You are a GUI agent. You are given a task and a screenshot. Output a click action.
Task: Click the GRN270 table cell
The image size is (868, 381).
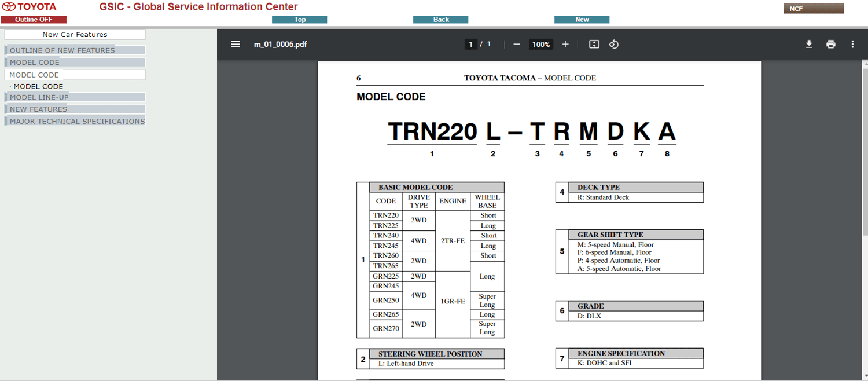[x=386, y=328]
